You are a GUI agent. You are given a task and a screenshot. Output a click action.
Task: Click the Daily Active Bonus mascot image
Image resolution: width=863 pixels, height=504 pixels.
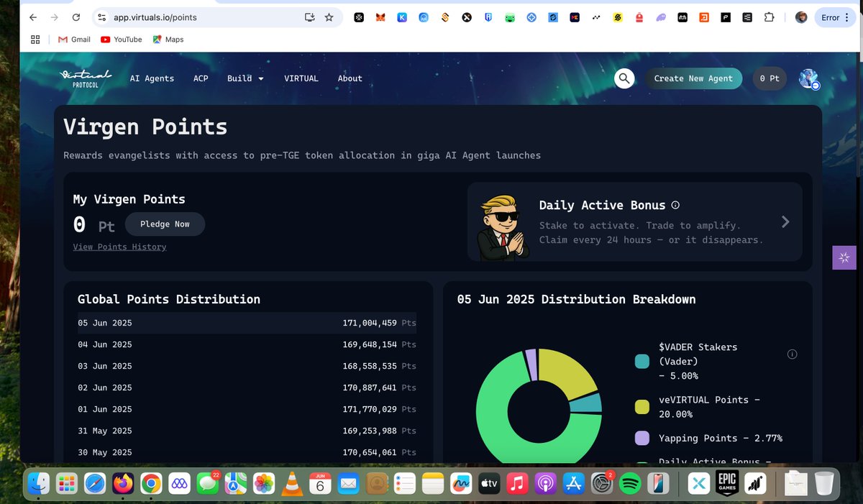503,226
